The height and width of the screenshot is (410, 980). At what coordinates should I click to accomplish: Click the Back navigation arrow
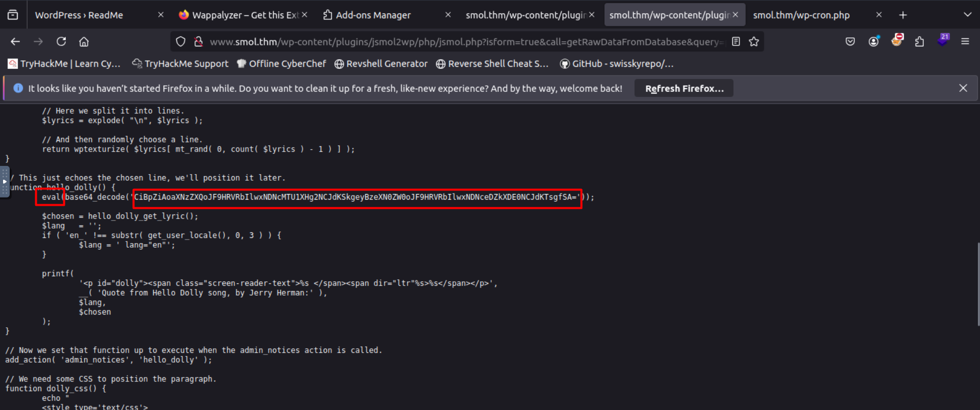point(15,42)
